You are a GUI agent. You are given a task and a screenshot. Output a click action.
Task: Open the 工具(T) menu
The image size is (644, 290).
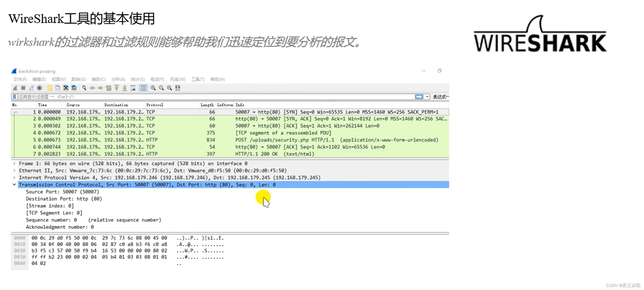click(x=198, y=79)
